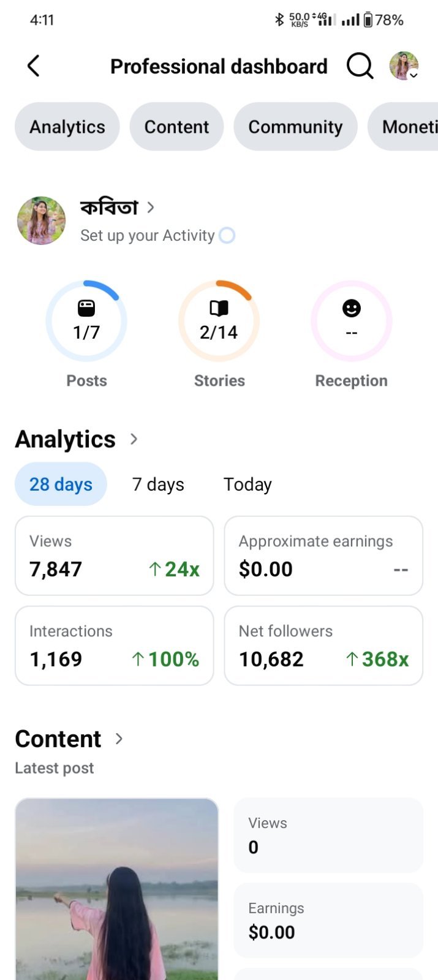Open the Net followers card

(323, 646)
